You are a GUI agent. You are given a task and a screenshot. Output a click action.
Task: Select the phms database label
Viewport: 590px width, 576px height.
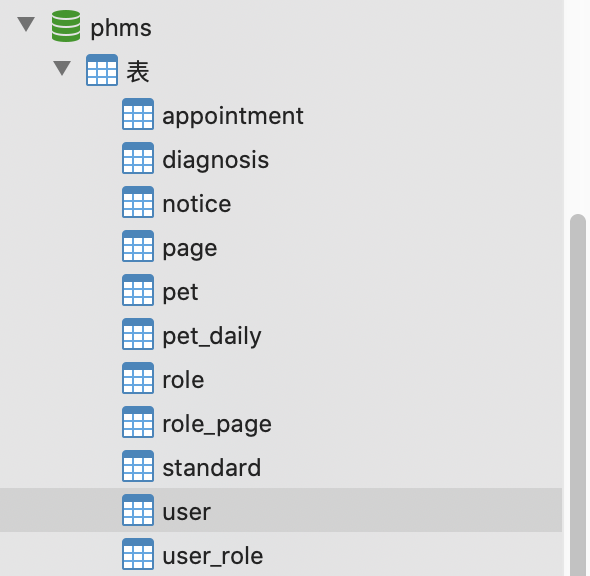tap(121, 28)
